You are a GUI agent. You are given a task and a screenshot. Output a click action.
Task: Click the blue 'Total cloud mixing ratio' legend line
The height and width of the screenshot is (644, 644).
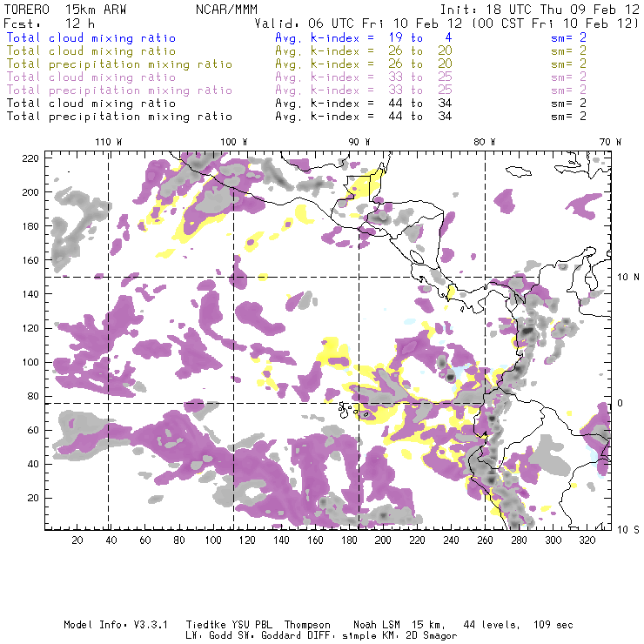point(91,37)
